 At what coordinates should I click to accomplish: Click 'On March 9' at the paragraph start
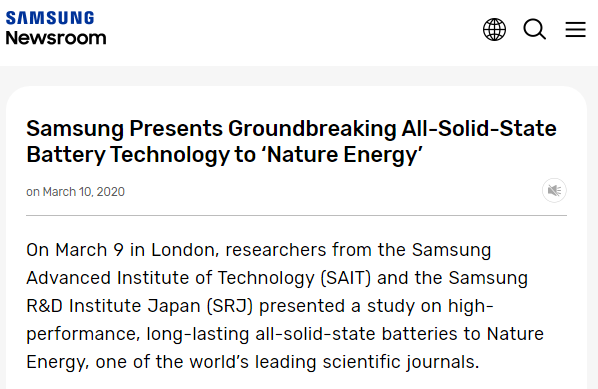coord(75,250)
